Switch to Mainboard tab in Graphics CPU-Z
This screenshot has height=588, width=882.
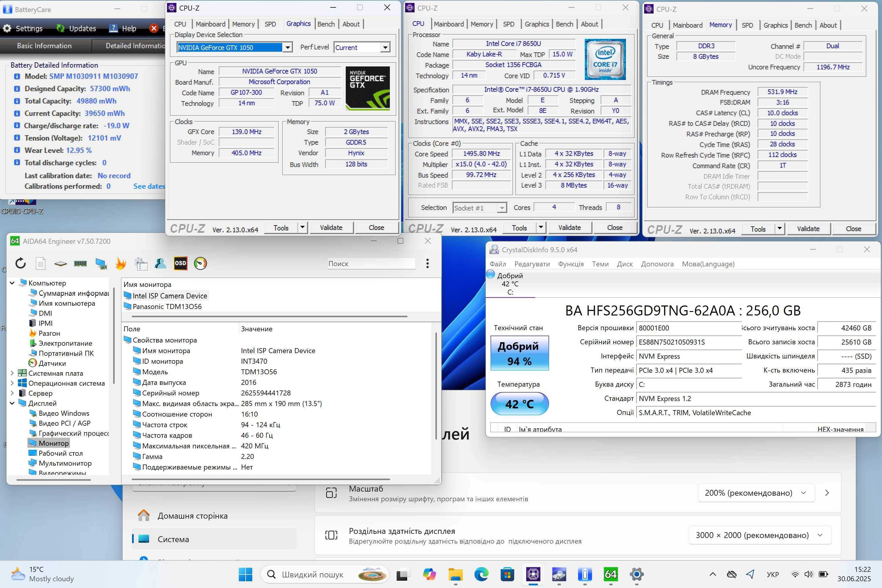click(211, 24)
